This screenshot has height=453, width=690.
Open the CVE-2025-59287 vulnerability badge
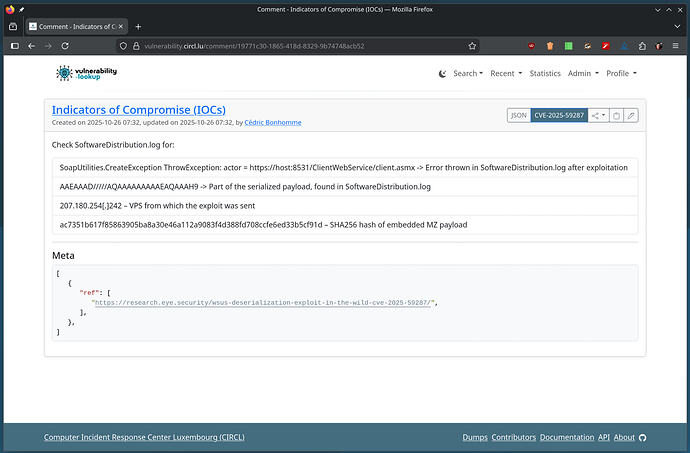click(558, 115)
